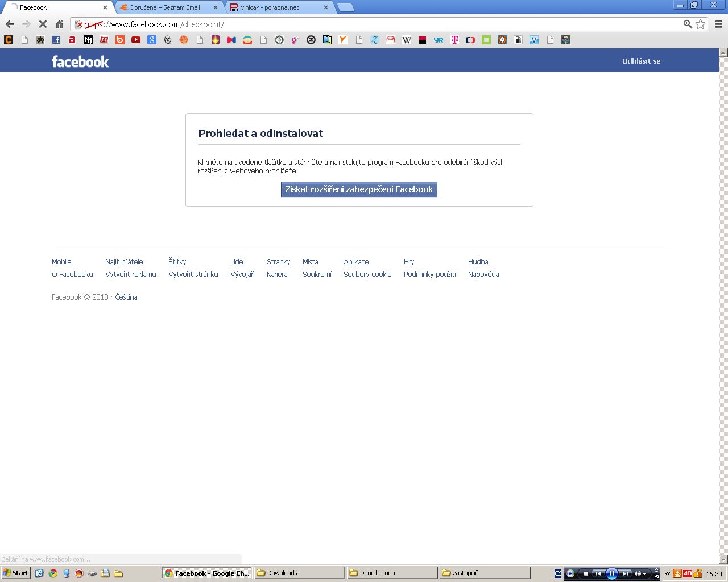
Task: Open the ATI tray icon
Action: [688, 573]
